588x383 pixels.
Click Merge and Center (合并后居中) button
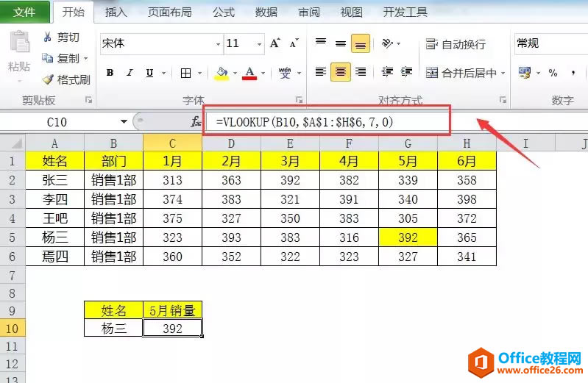click(461, 73)
